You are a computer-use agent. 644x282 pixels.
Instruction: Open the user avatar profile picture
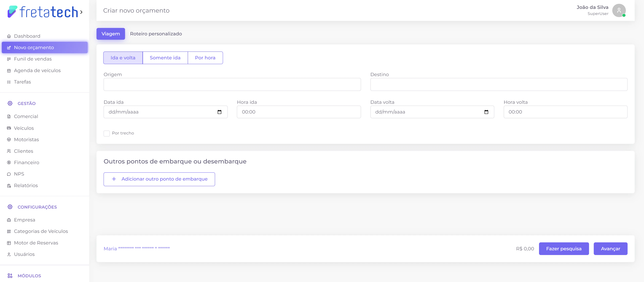(x=619, y=11)
